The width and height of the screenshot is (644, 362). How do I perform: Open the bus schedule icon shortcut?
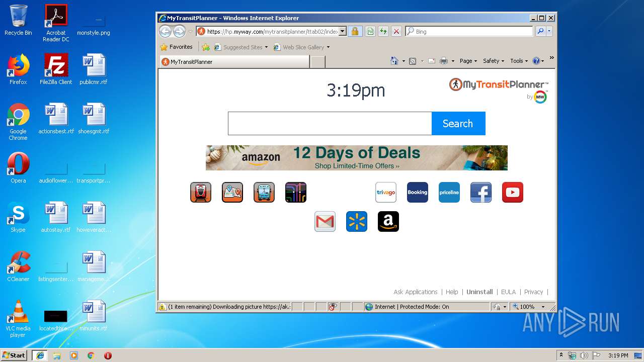(264, 192)
